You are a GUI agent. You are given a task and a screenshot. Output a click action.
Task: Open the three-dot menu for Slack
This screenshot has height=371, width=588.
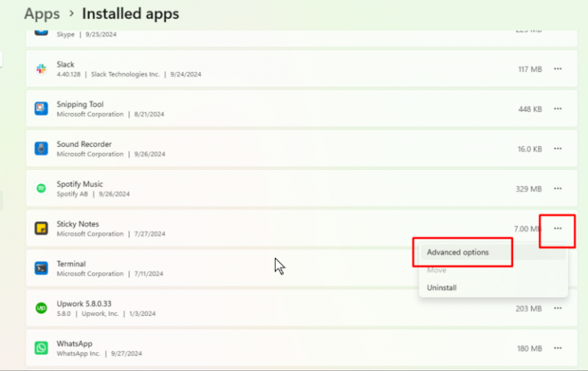click(x=557, y=69)
